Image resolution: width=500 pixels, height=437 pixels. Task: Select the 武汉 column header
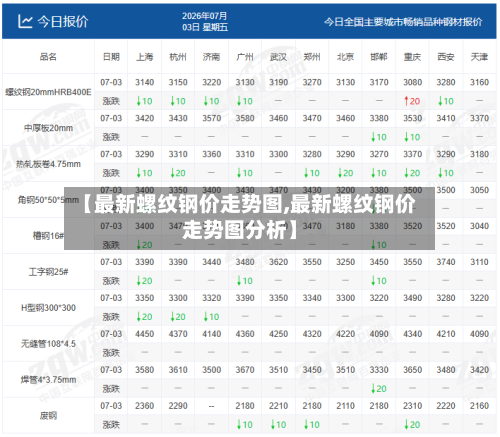point(278,57)
